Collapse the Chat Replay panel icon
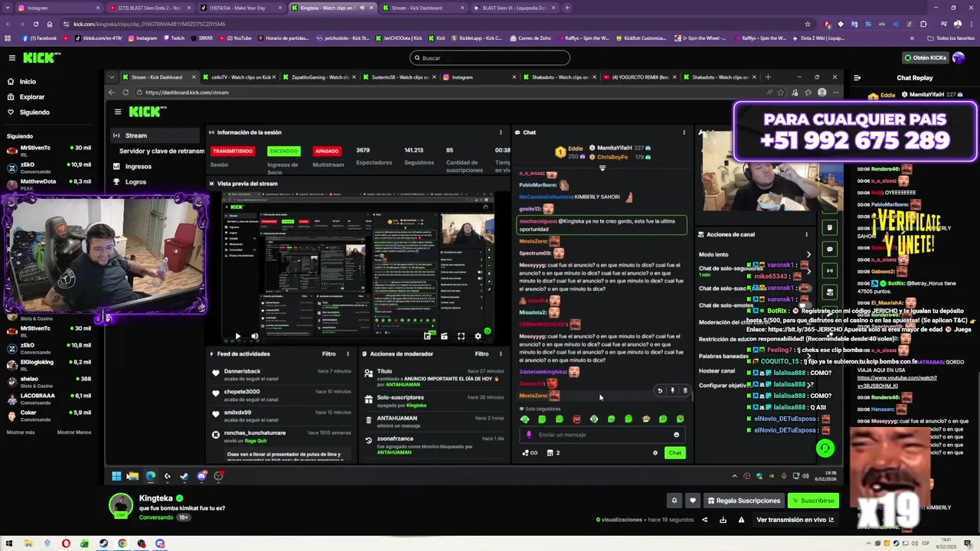Screen dimensions: 980x551 [x=857, y=77]
